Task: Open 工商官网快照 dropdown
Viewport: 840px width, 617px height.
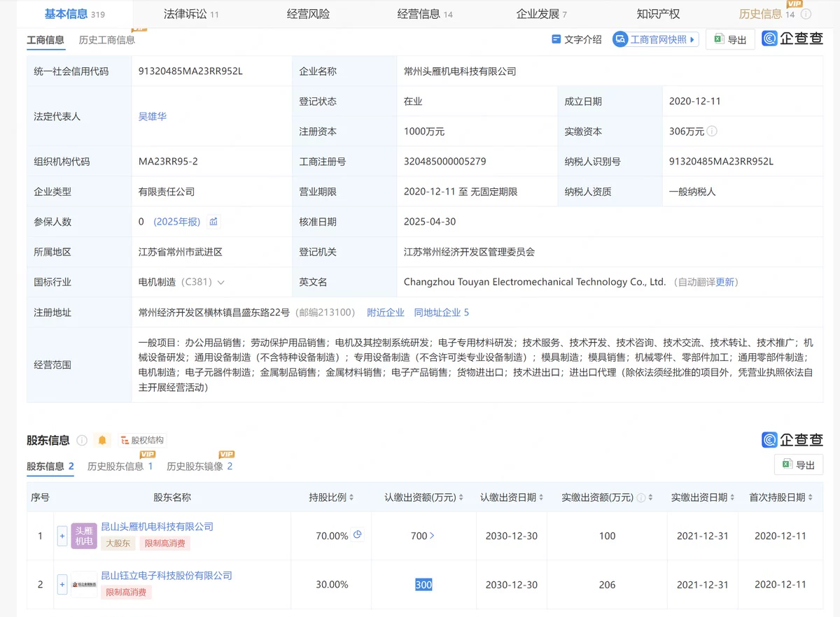Action: pos(655,39)
